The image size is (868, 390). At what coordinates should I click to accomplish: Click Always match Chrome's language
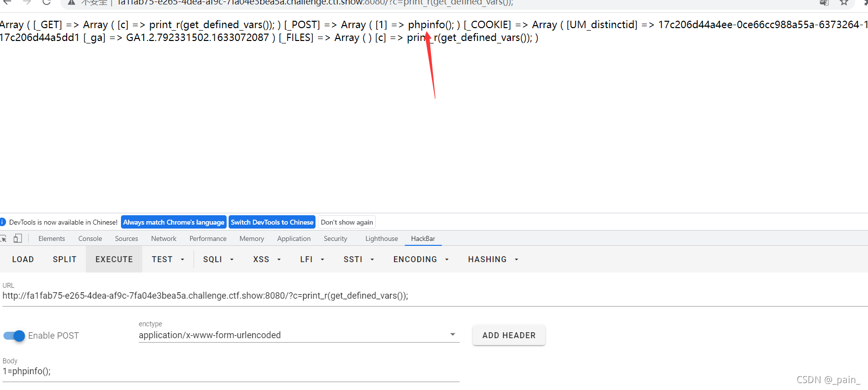pyautogui.click(x=174, y=222)
